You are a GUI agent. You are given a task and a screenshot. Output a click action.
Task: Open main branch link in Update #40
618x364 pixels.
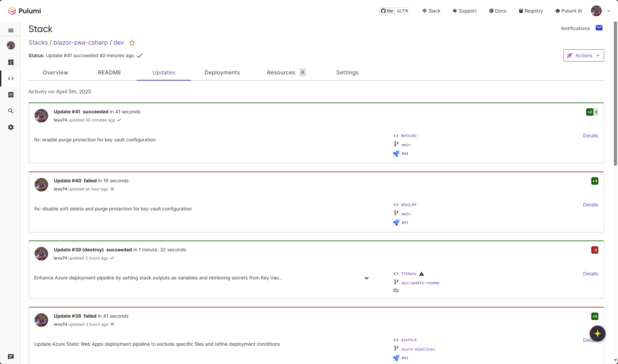pyautogui.click(x=406, y=214)
